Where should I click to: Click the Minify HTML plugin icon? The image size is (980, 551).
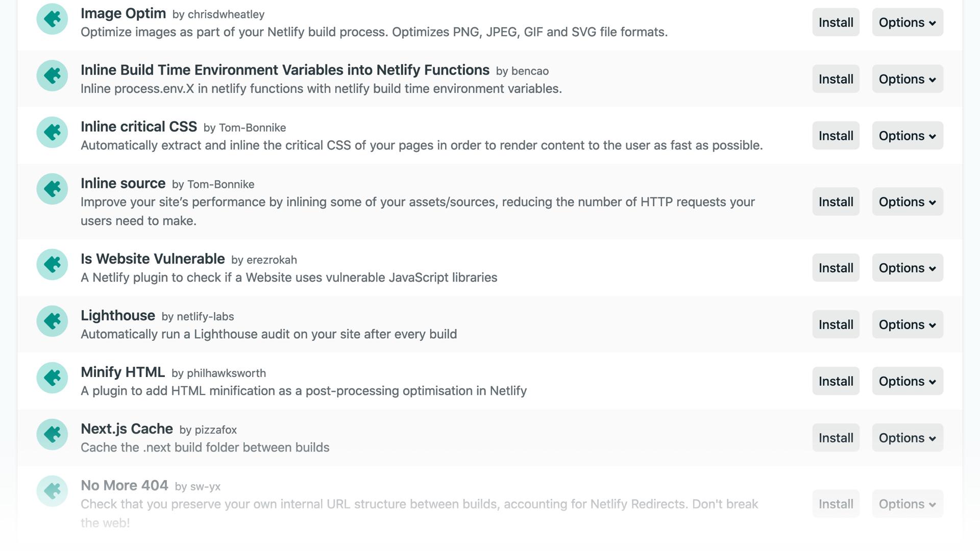[51, 378]
